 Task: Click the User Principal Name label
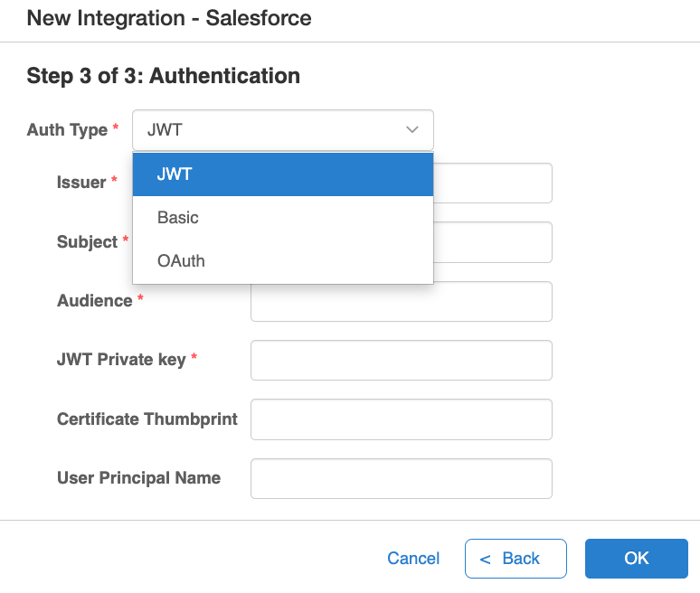coord(139,478)
